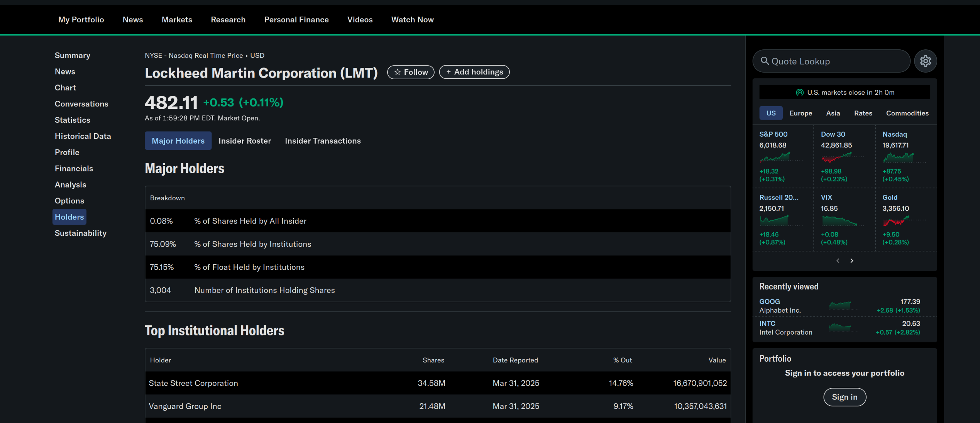The height and width of the screenshot is (423, 980).
Task: Click '3,004' institutions count value
Action: [160, 291]
